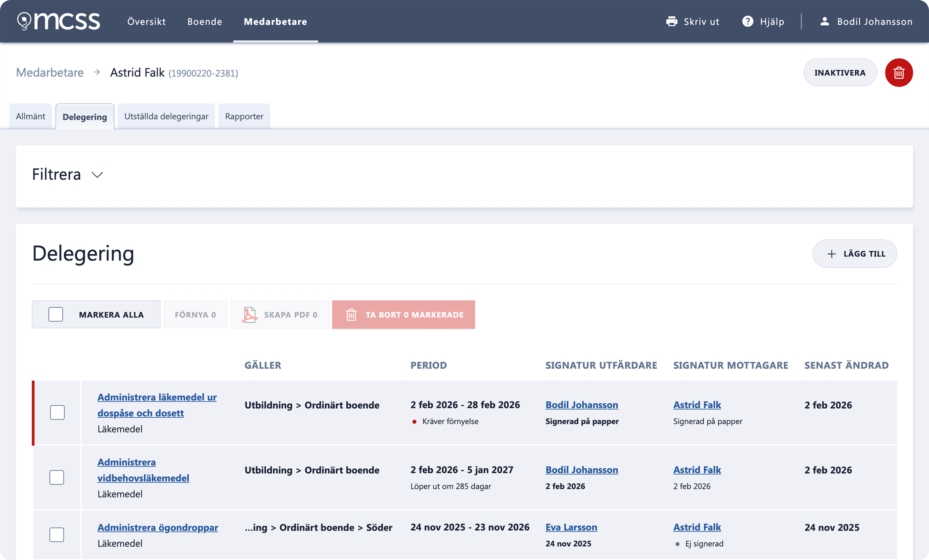The image size is (929, 560).
Task: Switch to Utställda delegeringar tab
Action: click(166, 116)
